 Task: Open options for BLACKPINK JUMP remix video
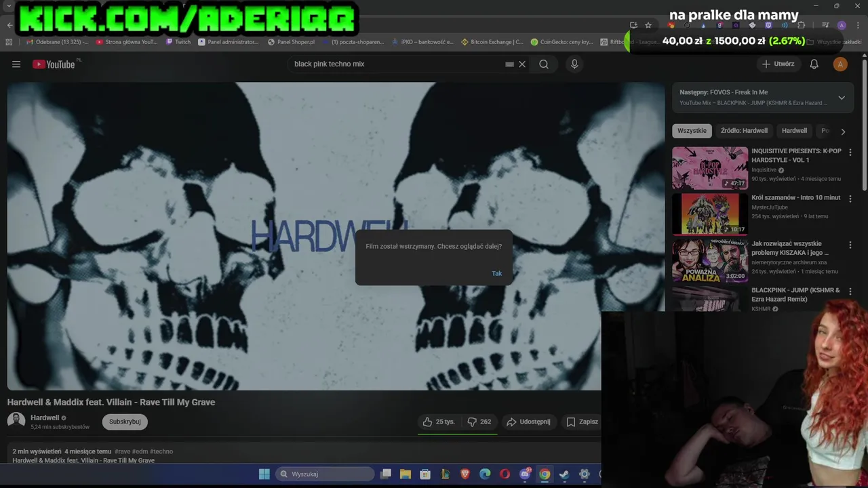[850, 291]
